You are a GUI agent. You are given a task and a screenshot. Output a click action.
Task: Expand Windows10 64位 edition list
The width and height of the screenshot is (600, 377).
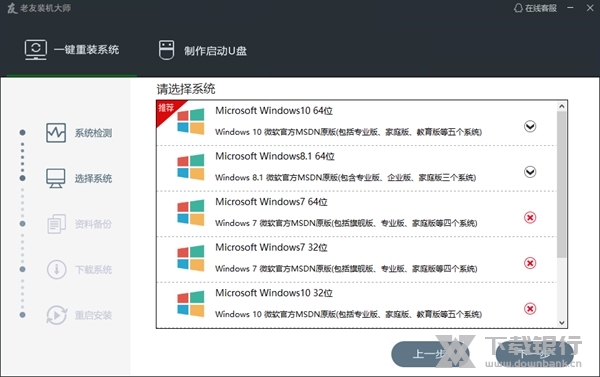(x=530, y=126)
